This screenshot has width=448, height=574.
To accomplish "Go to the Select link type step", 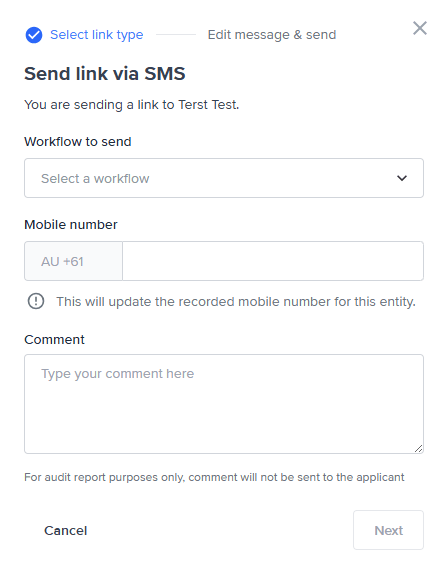I will [x=97, y=35].
